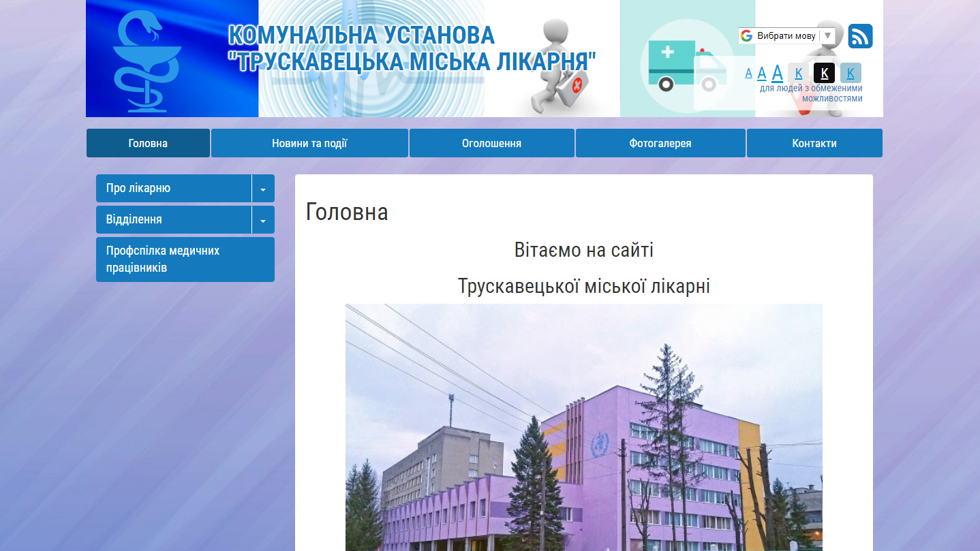Apply the light gray K contrast scheme
This screenshot has height=551, width=980.
(x=799, y=73)
